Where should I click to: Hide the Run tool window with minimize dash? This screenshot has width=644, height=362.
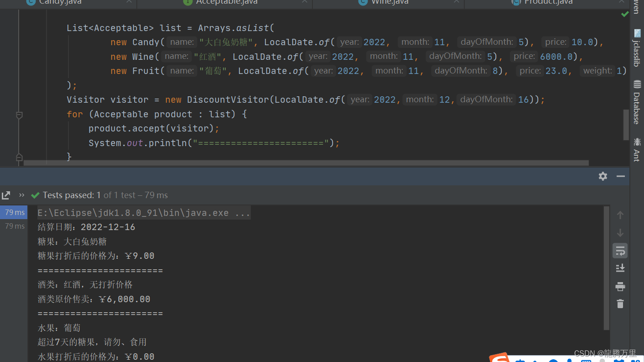tap(620, 176)
